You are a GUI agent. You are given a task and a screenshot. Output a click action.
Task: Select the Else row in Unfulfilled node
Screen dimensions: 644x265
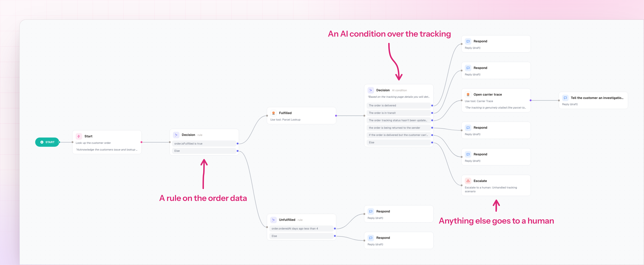(301, 236)
